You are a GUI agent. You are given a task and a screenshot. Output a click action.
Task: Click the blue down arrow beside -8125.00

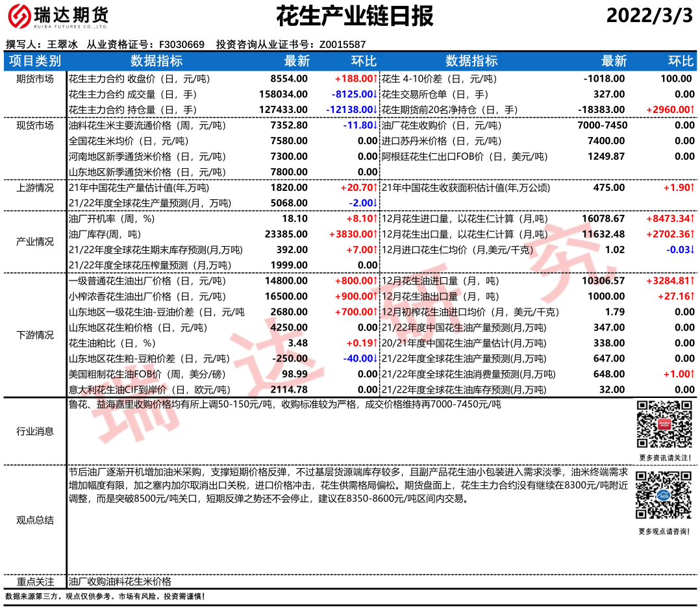pos(375,94)
